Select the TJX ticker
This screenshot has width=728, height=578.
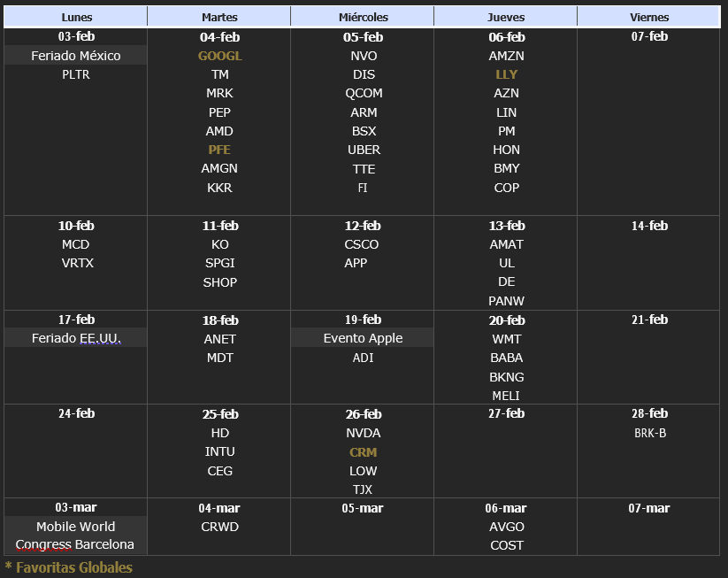[x=363, y=489]
